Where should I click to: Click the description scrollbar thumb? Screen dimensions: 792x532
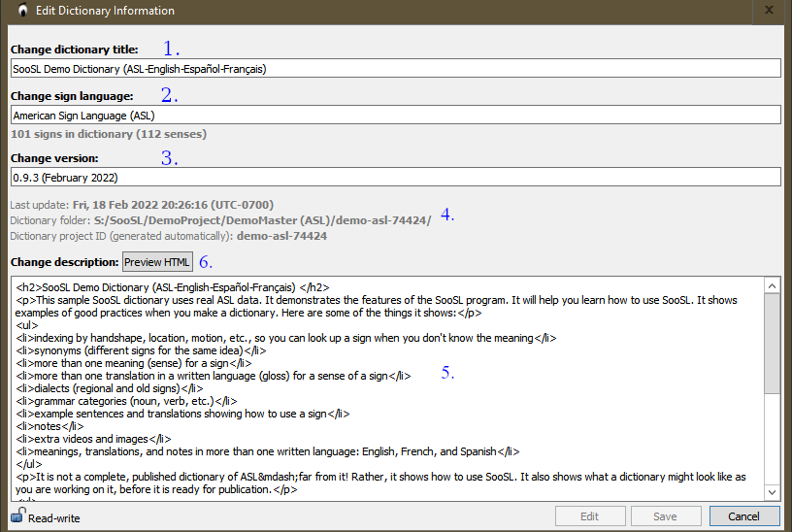click(x=772, y=344)
